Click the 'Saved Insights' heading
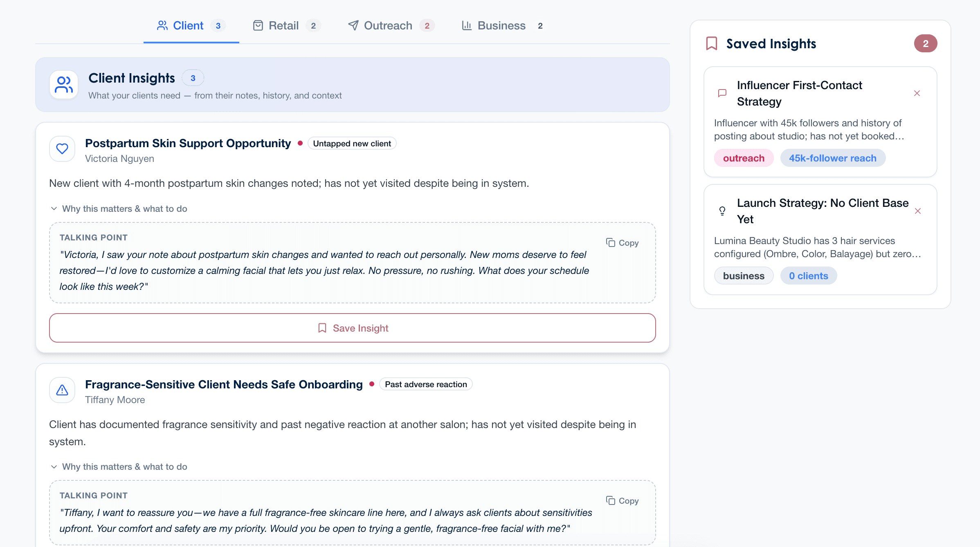980x547 pixels. tap(771, 44)
